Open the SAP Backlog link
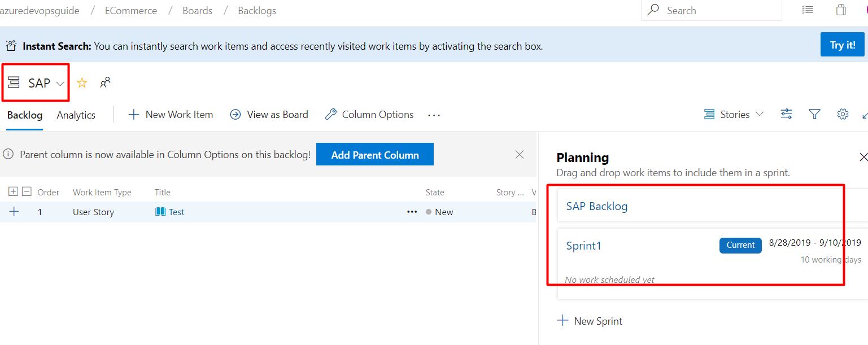The width and height of the screenshot is (868, 345). [597, 206]
